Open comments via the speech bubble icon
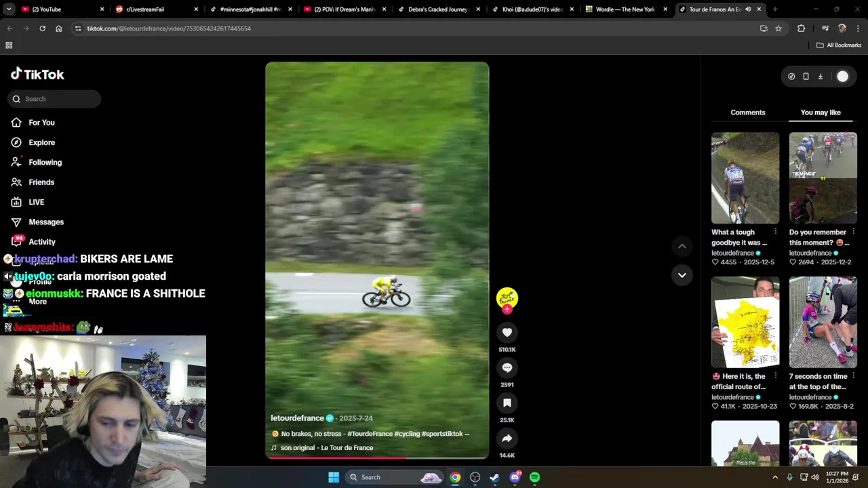Viewport: 868px width, 488px height. point(507,367)
